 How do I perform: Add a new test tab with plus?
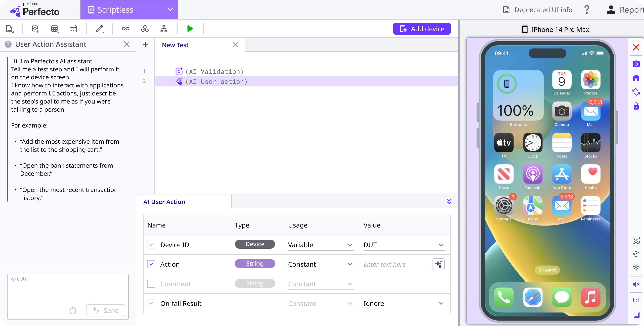pos(145,45)
